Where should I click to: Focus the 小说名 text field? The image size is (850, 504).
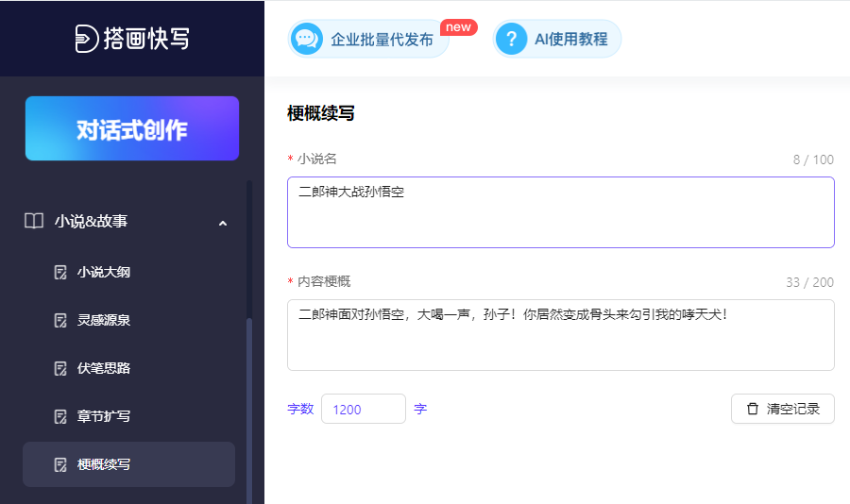point(560,212)
